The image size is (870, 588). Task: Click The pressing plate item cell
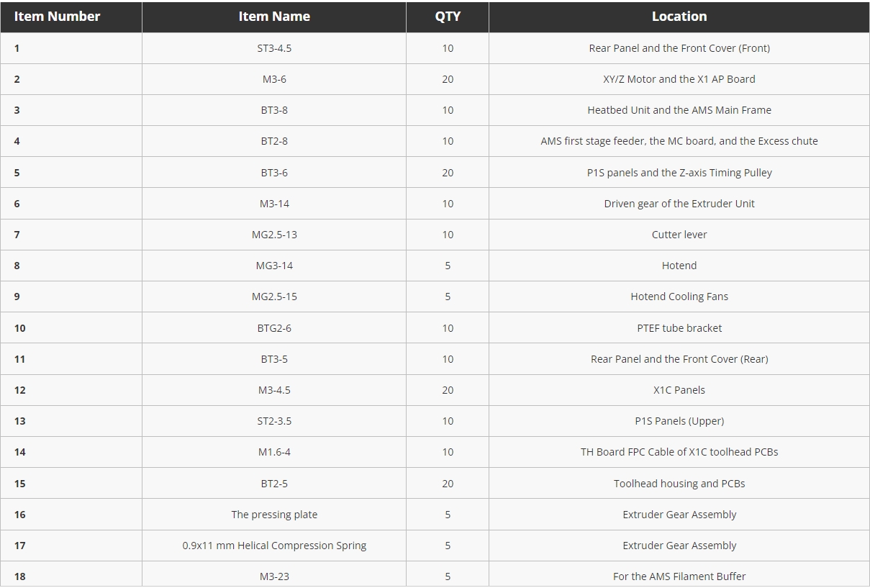coord(274,515)
